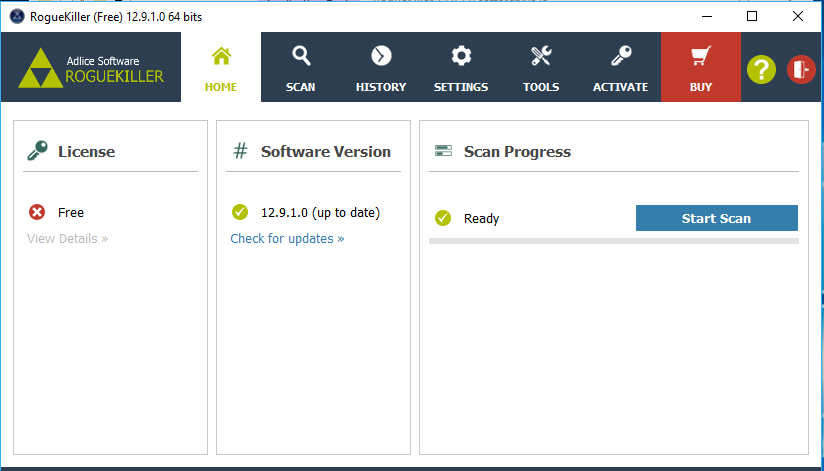Click the License key icon

tap(37, 151)
